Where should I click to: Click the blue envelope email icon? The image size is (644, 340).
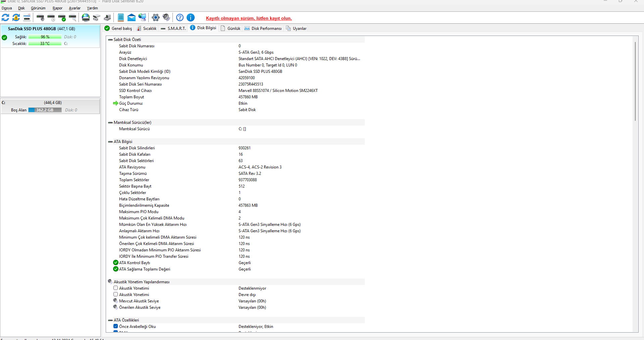[132, 17]
